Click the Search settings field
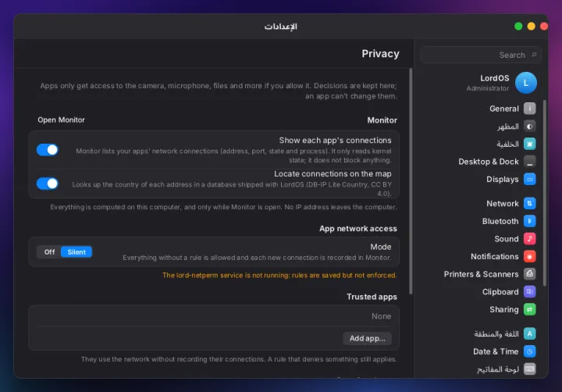 click(481, 55)
